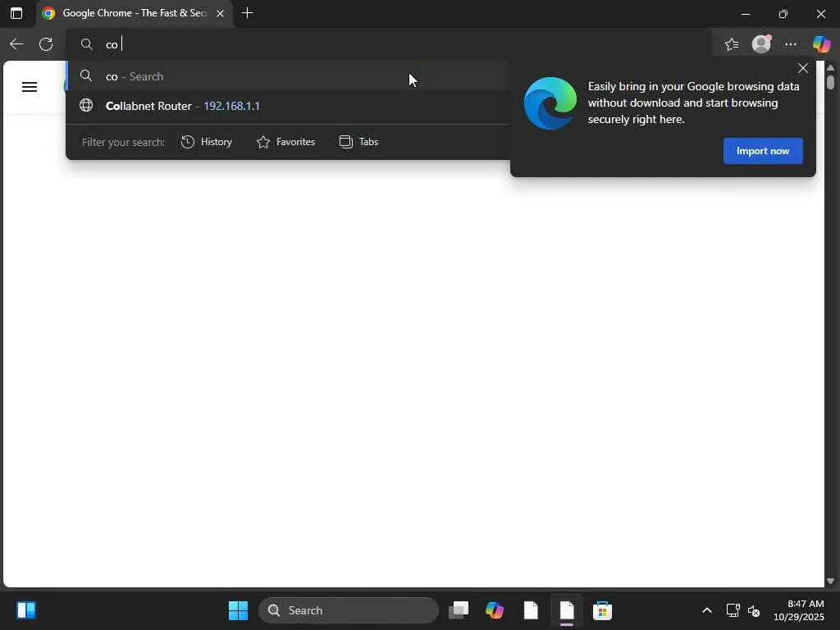Launch Copilot from the taskbar
This screenshot has width=840, height=630.
click(495, 610)
